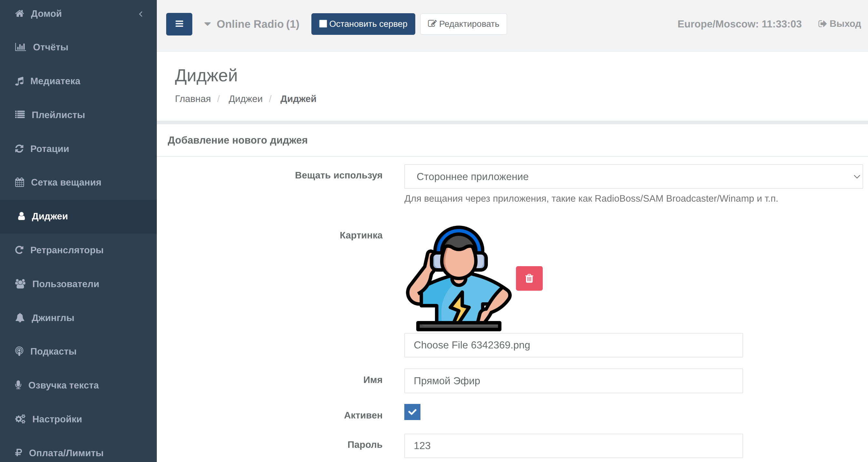The width and height of the screenshot is (868, 462).
Task: Click the Сетка вещания calendar icon
Action: click(x=20, y=182)
